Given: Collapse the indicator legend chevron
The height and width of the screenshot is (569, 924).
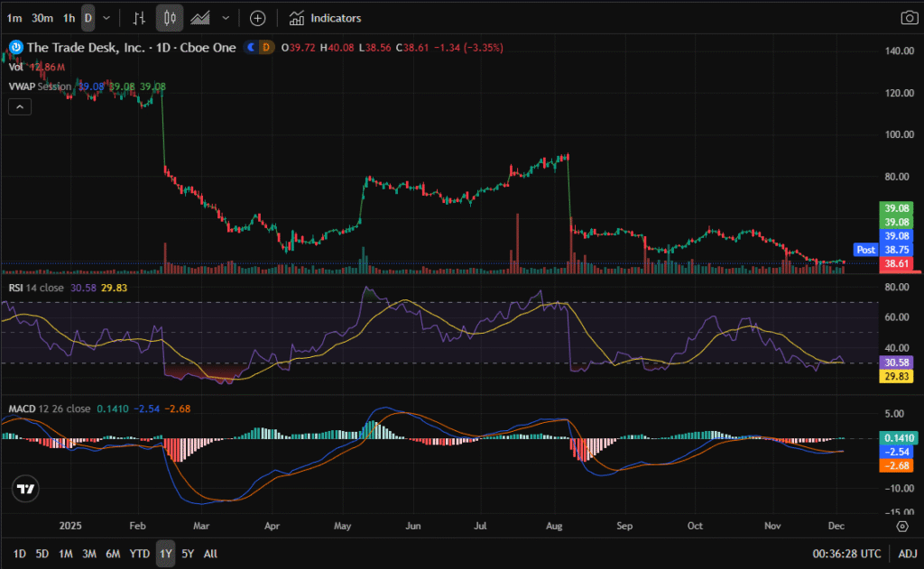Looking at the screenshot, I should pos(19,106).
